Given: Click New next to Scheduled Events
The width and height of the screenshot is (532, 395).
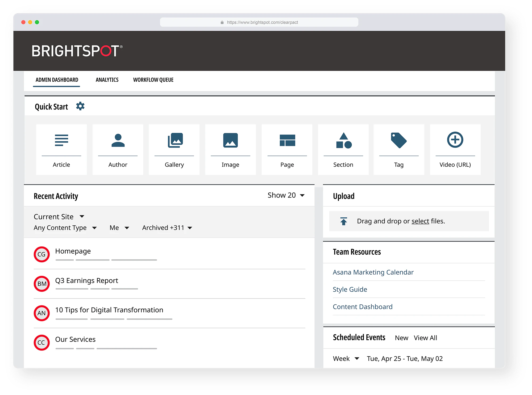Looking at the screenshot, I should [x=401, y=338].
